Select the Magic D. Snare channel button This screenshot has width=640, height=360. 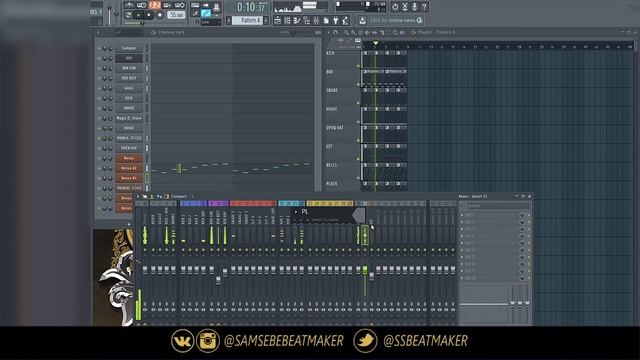click(129, 118)
